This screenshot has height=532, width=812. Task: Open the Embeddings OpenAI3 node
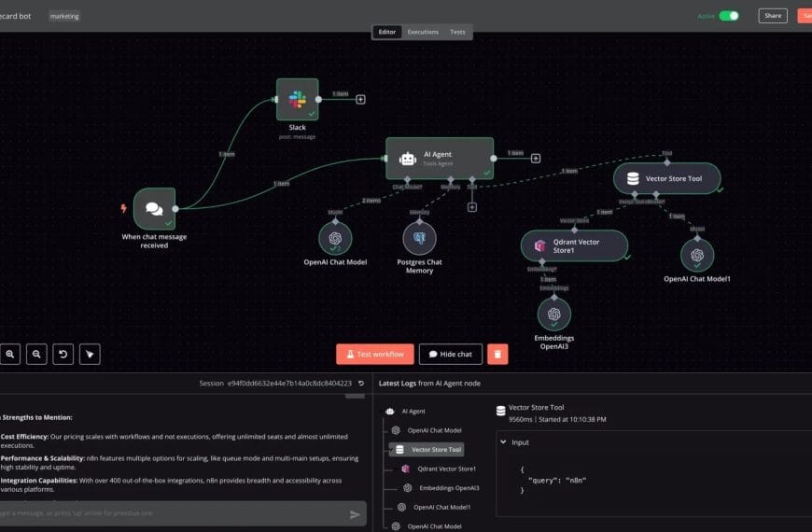tap(554, 315)
